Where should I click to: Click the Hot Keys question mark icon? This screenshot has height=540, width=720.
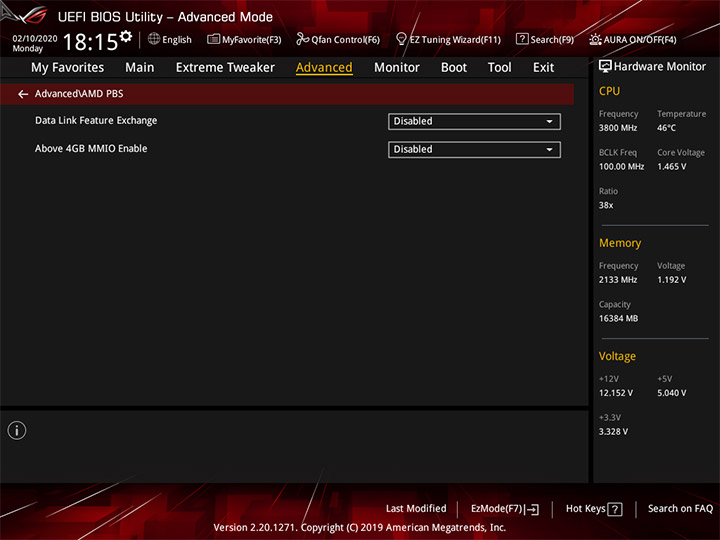coord(615,509)
